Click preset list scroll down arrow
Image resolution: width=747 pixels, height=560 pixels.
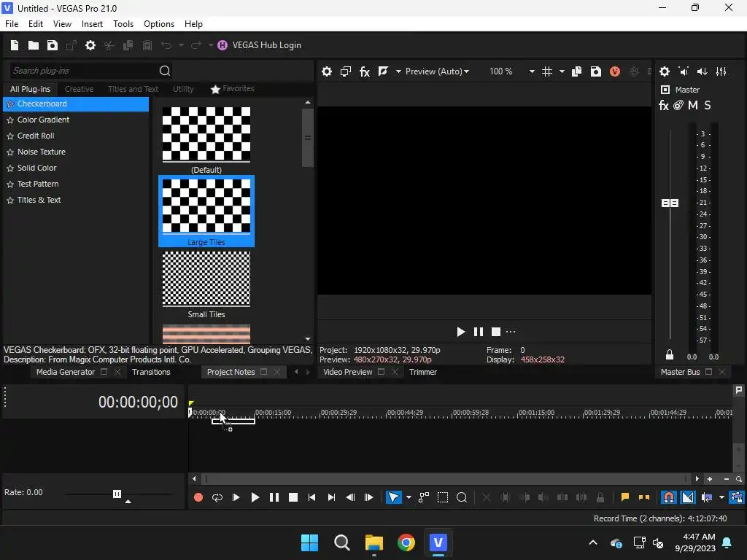click(x=308, y=339)
